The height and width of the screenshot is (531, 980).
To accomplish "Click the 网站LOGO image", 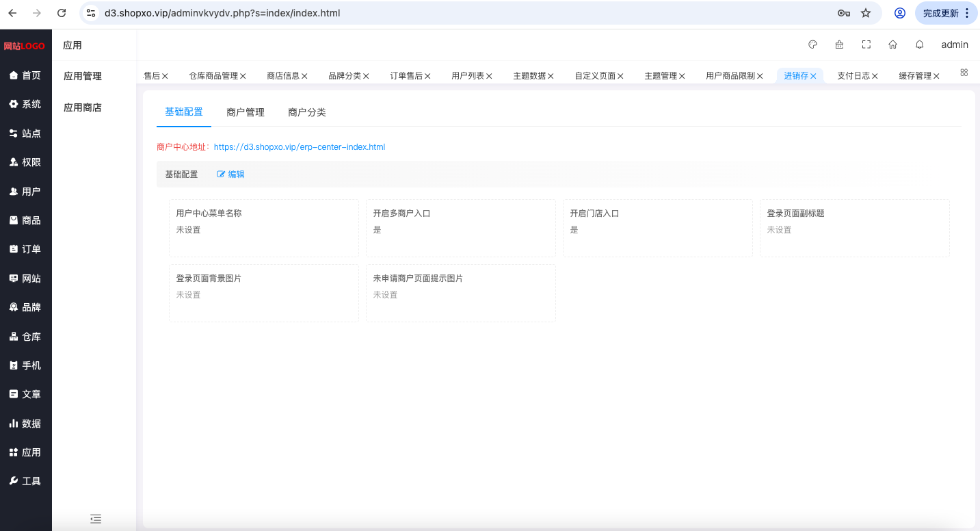I will click(x=24, y=46).
